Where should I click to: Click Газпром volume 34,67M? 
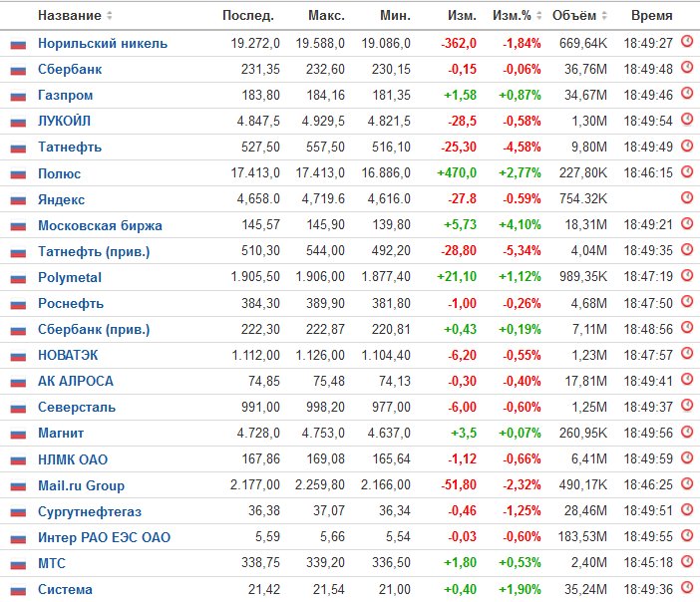tap(585, 95)
